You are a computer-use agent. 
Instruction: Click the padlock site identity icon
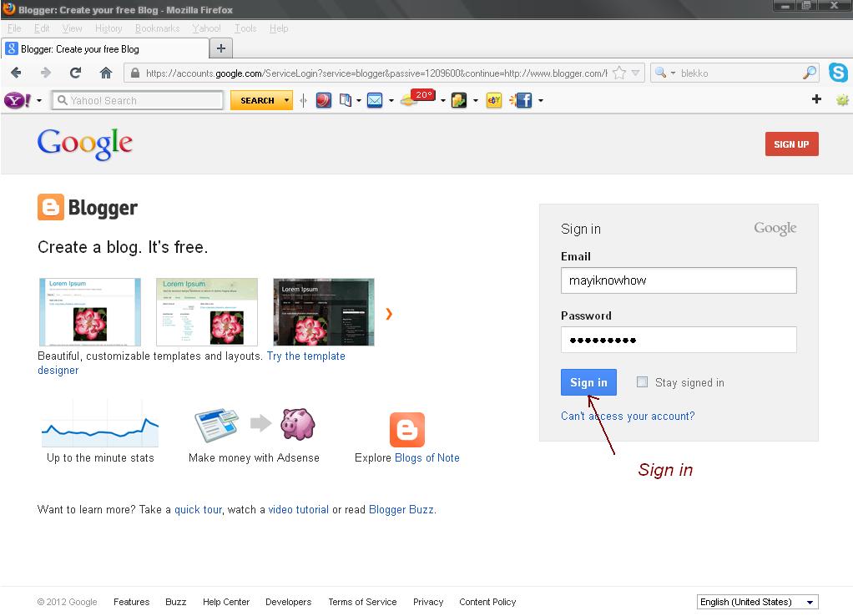coord(135,73)
